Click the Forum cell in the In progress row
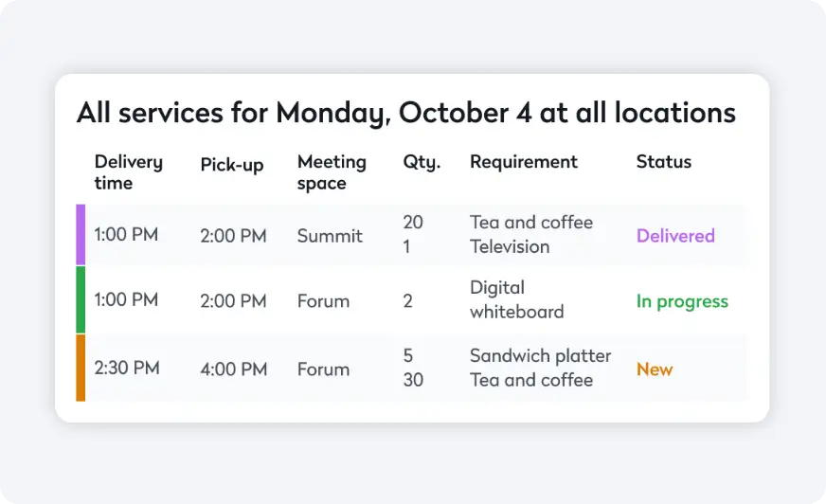Viewport: 826px width, 504px height. (323, 301)
